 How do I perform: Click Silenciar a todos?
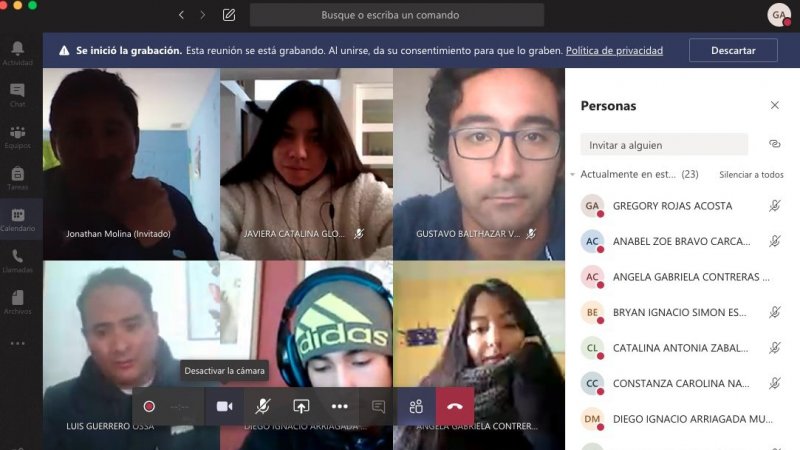point(751,174)
